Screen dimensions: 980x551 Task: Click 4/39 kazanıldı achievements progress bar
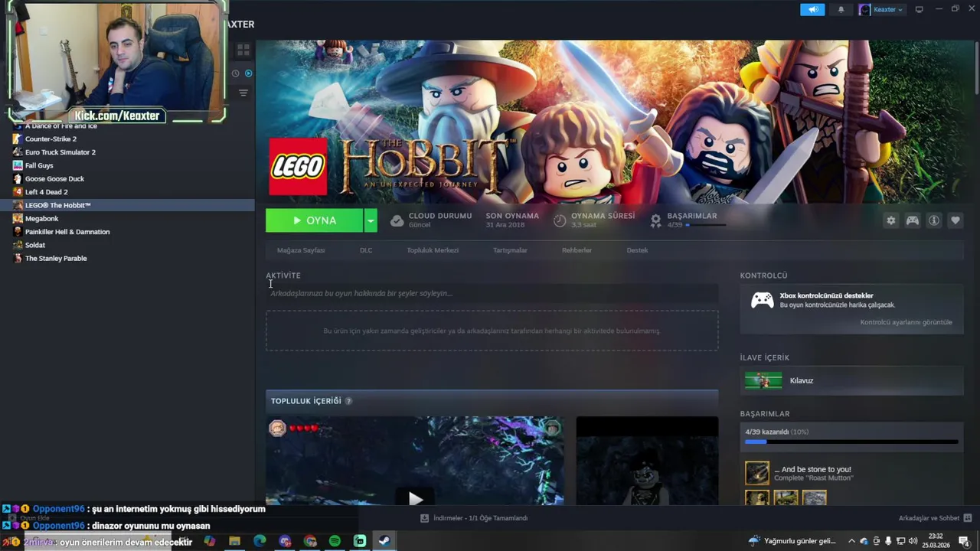point(851,442)
